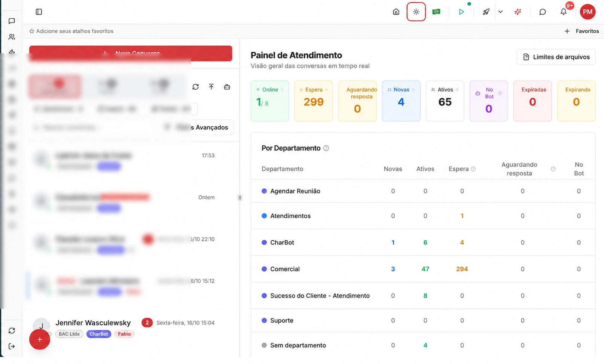Select the Online status card

270,101
